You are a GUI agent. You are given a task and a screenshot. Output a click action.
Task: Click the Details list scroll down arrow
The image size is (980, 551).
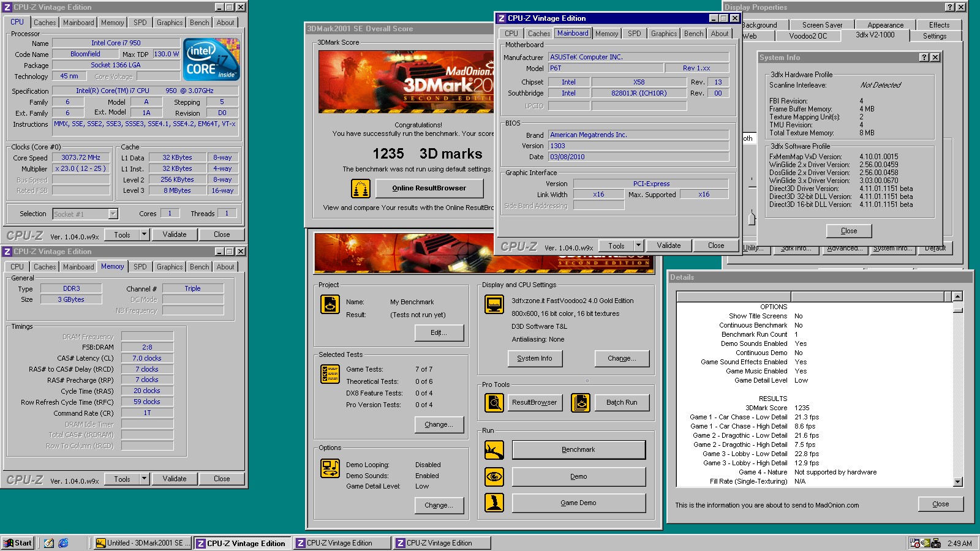tap(958, 482)
